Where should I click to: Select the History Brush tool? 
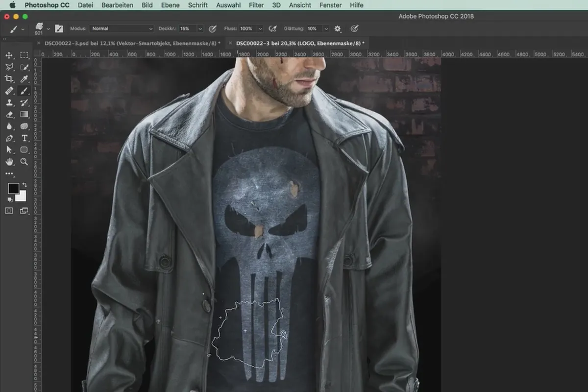pos(24,103)
